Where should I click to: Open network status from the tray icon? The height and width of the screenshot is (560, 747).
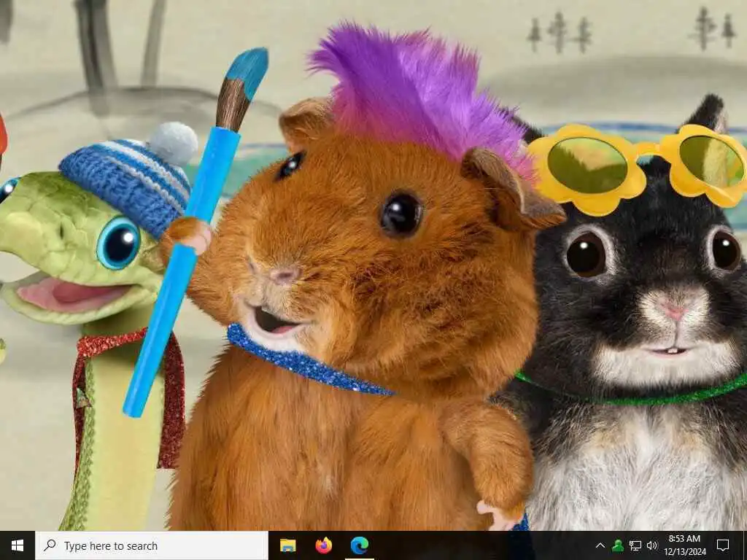pos(635,545)
